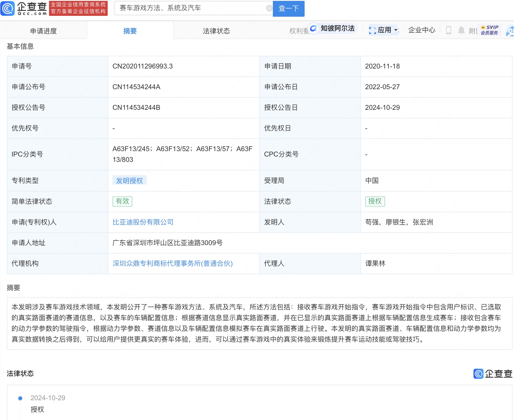This screenshot has height=420, width=514.
Task: Open the 知彼阿尔法 assistant
Action: 332,28
